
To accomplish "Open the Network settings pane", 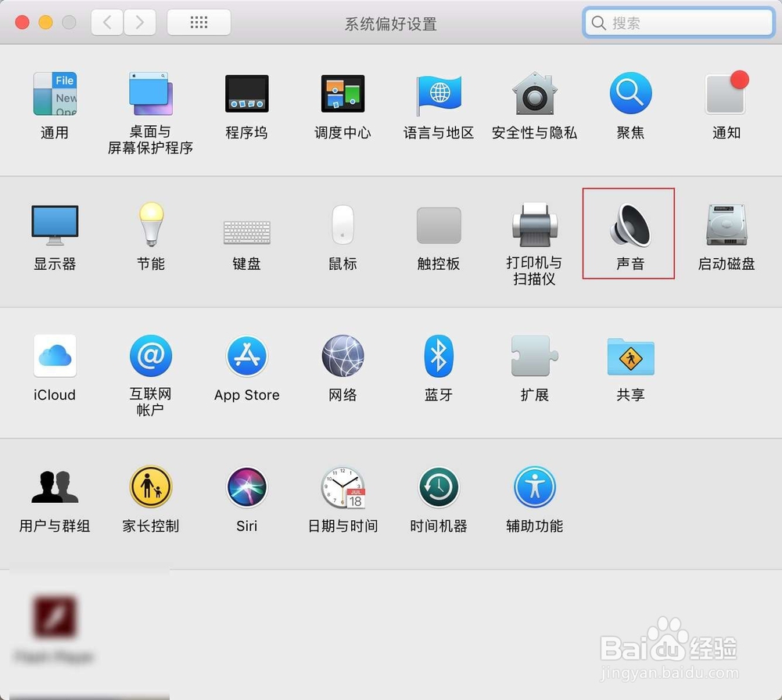I will (x=342, y=357).
